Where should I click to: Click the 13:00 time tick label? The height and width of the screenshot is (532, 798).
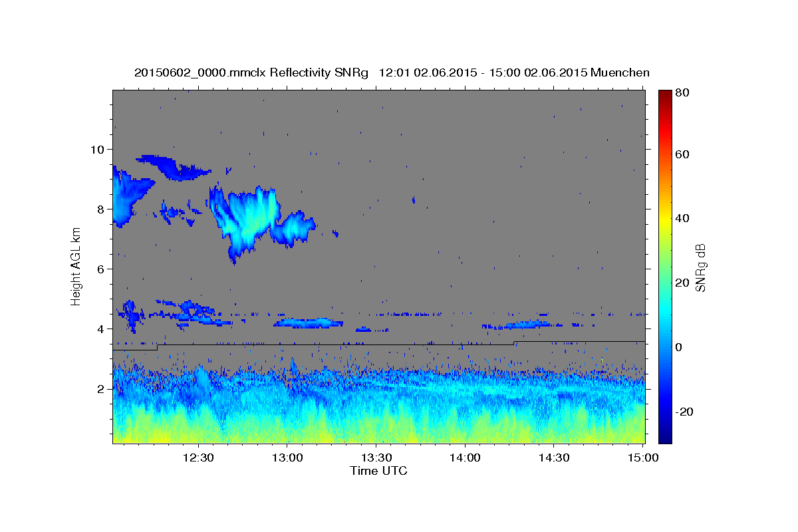[287, 458]
